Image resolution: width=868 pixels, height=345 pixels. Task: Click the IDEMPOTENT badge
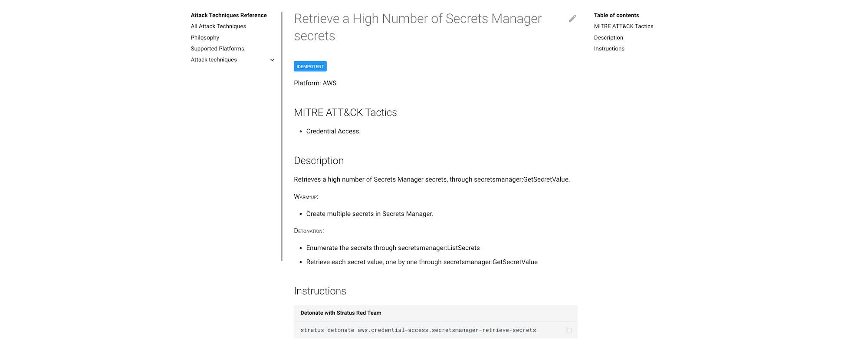[310, 66]
